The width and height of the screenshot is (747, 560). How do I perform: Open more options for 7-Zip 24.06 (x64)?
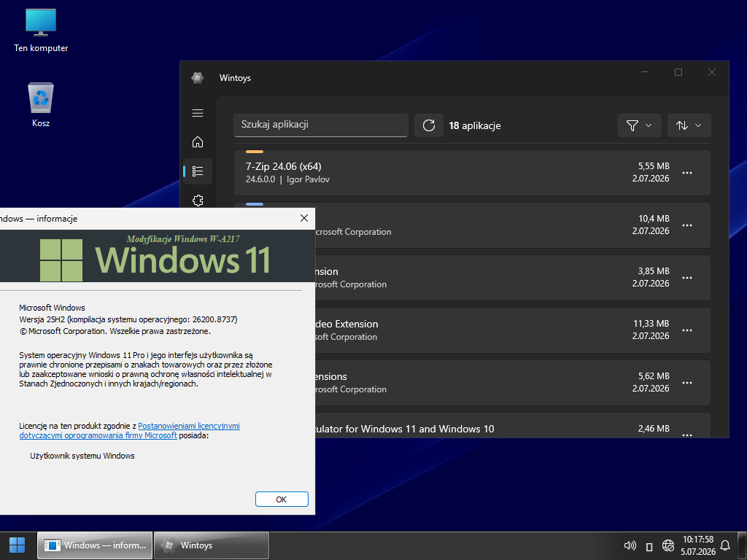(x=687, y=173)
